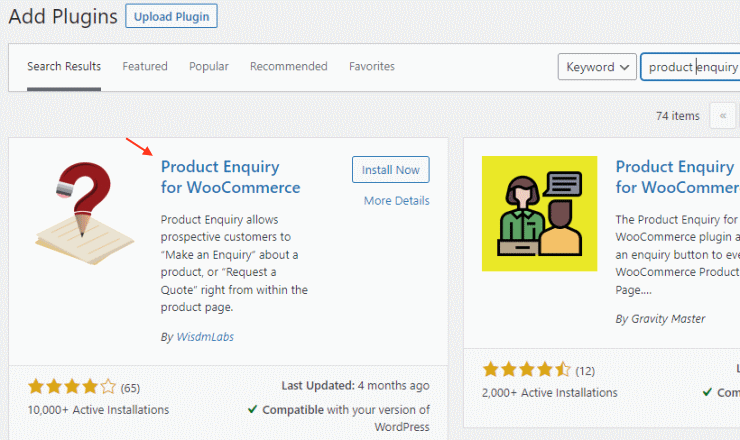Open the Favorites tab

[x=372, y=66]
